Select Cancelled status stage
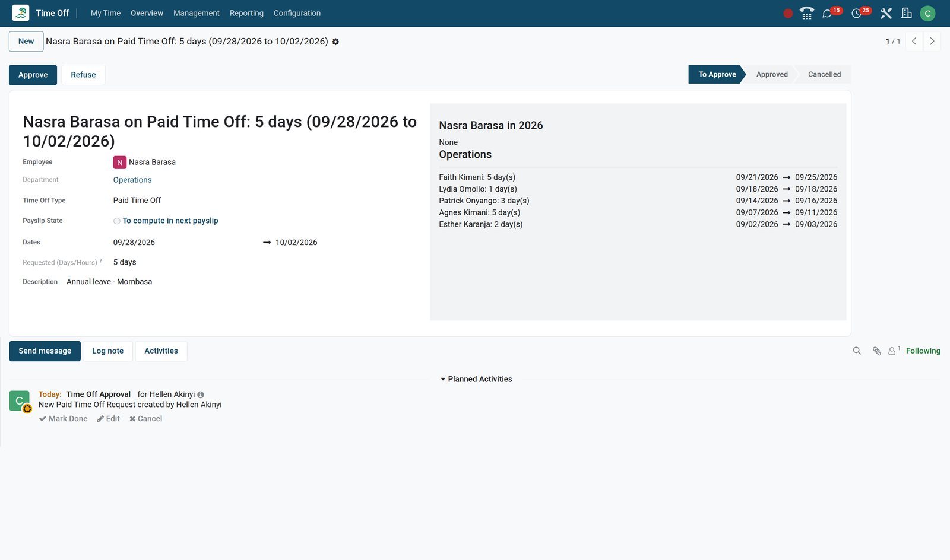Image resolution: width=950 pixels, height=560 pixels. coord(824,74)
